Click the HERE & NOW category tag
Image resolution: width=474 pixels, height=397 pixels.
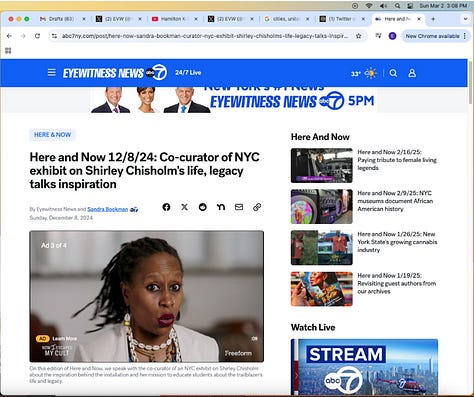click(x=52, y=135)
